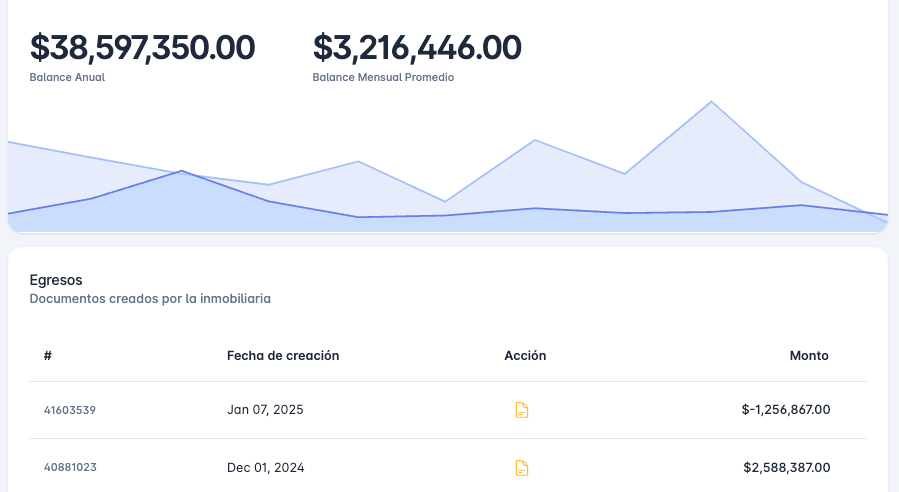The height and width of the screenshot is (492, 899).
Task: Select the $2,588,387.00 amount
Action: tap(787, 467)
